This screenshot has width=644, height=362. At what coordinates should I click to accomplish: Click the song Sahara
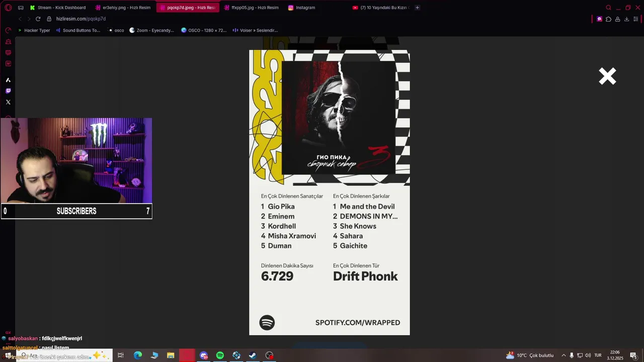point(351,236)
